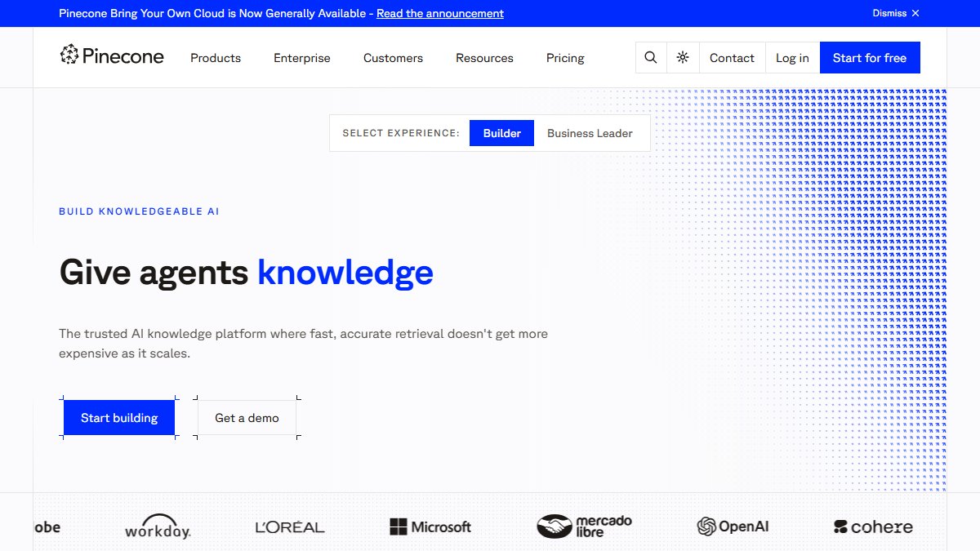Click the Workday logo
980x551 pixels.
coord(158,527)
